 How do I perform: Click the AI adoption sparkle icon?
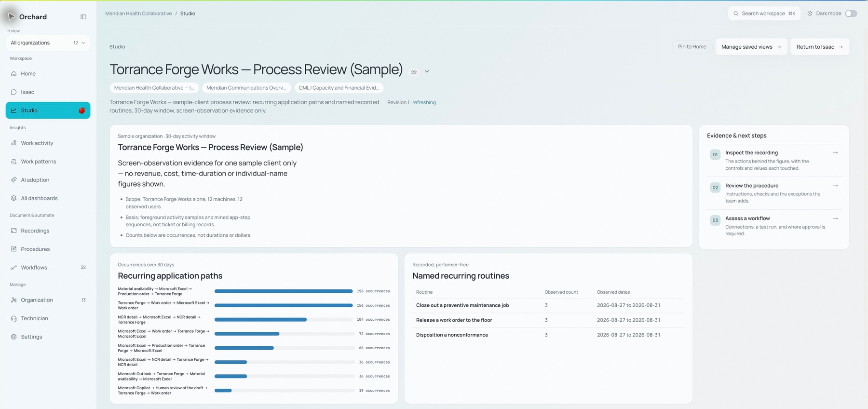coord(14,180)
